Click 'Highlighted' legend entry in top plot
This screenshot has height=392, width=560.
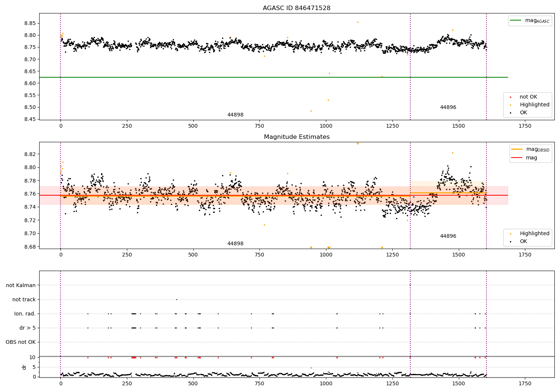point(534,105)
